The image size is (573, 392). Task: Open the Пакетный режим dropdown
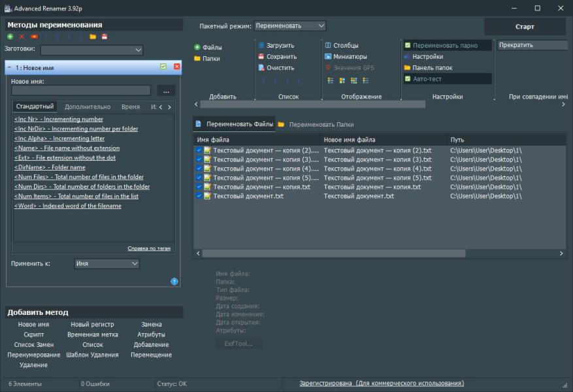pyautogui.click(x=290, y=26)
